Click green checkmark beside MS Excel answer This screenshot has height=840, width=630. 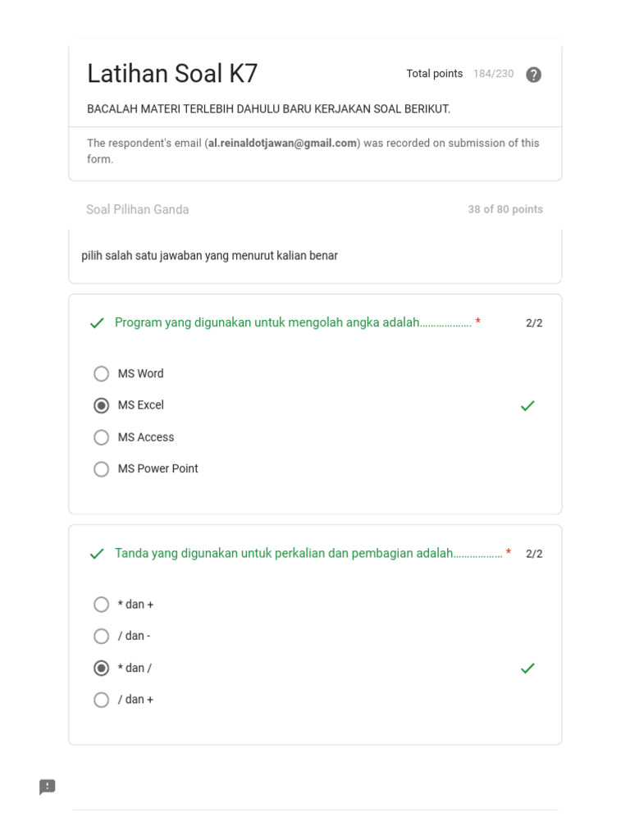pyautogui.click(x=527, y=405)
